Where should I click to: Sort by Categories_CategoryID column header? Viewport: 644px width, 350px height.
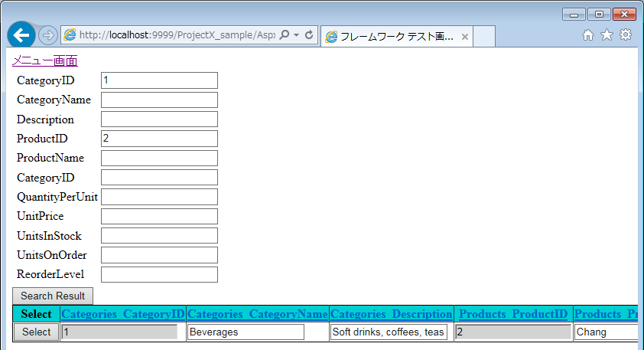tap(123, 314)
